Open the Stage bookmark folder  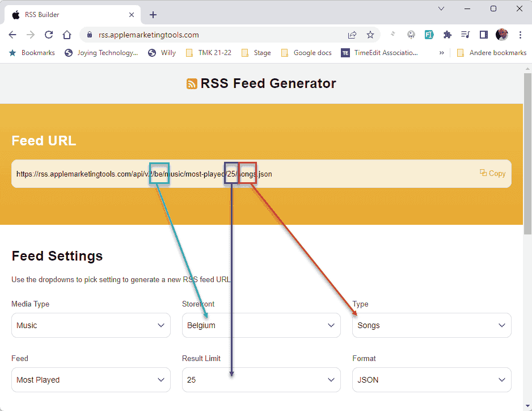point(256,53)
